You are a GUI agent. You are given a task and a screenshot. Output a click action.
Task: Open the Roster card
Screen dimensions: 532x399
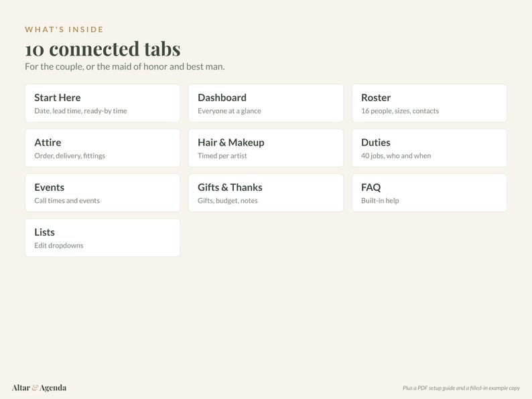pos(429,103)
